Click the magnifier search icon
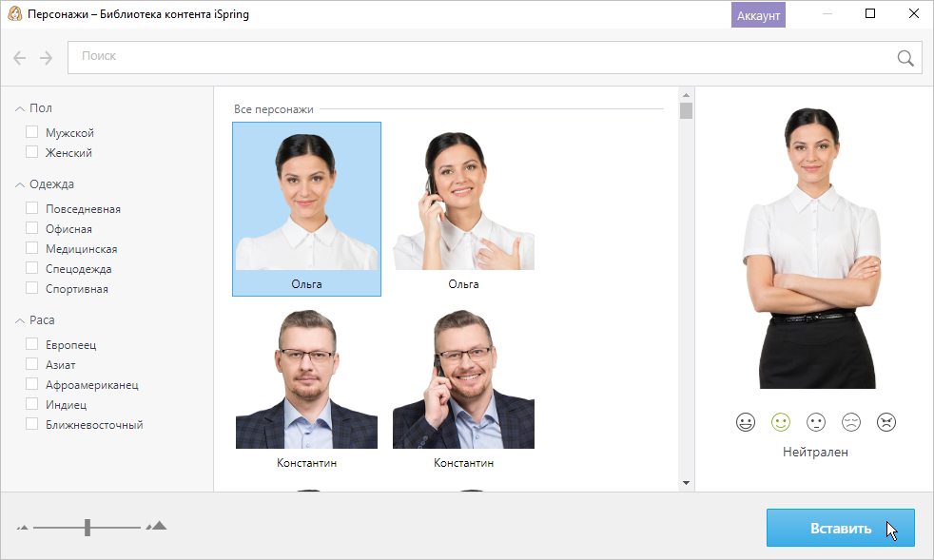934x560 pixels. tap(905, 58)
